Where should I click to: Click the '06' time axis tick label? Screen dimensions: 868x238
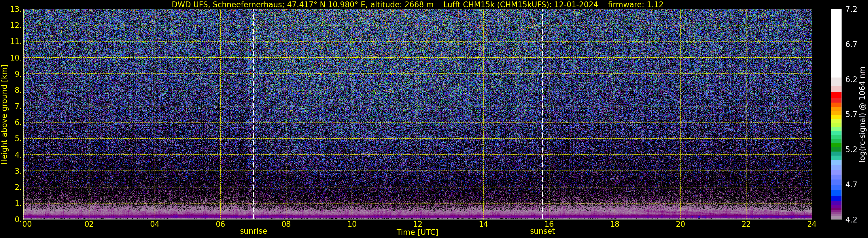(x=220, y=224)
